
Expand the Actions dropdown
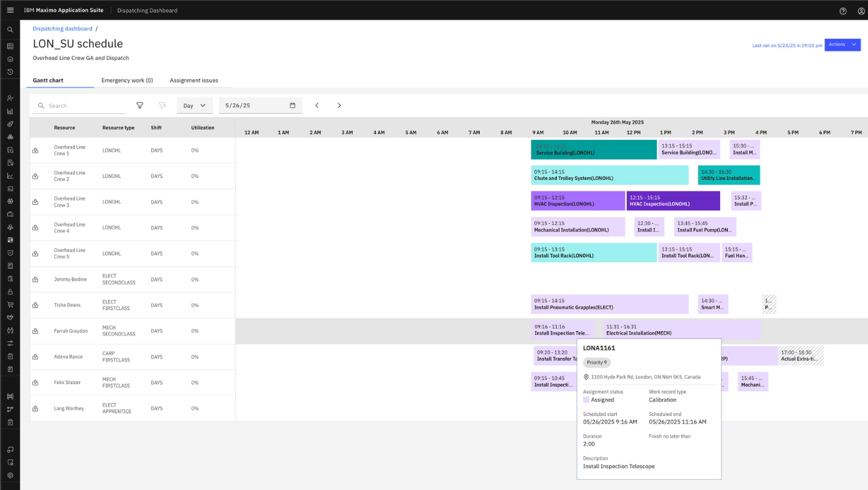point(841,44)
